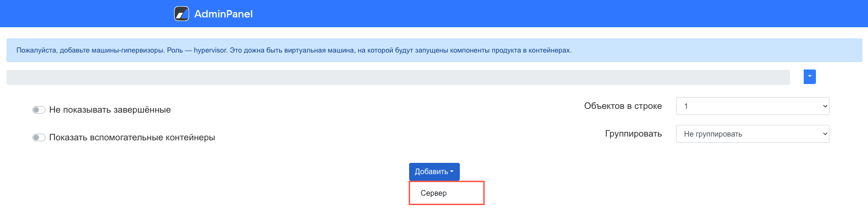
Task: Click the gray progress bar
Action: pyautogui.click(x=398, y=77)
